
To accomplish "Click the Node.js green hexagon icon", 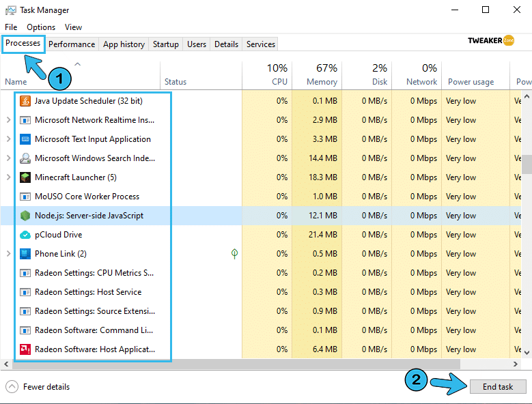I will [x=25, y=216].
